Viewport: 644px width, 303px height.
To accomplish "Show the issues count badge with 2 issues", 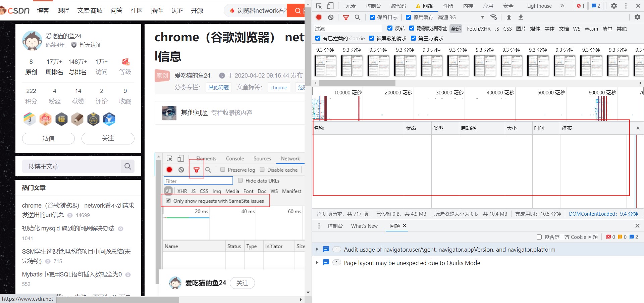I will (x=596, y=6).
